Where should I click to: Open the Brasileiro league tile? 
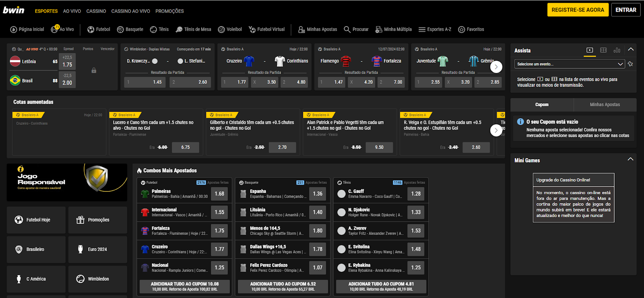[36, 249]
